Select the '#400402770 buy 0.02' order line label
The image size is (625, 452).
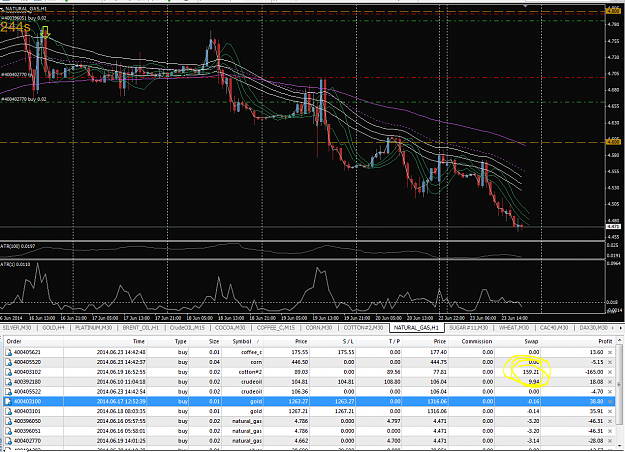24,99
